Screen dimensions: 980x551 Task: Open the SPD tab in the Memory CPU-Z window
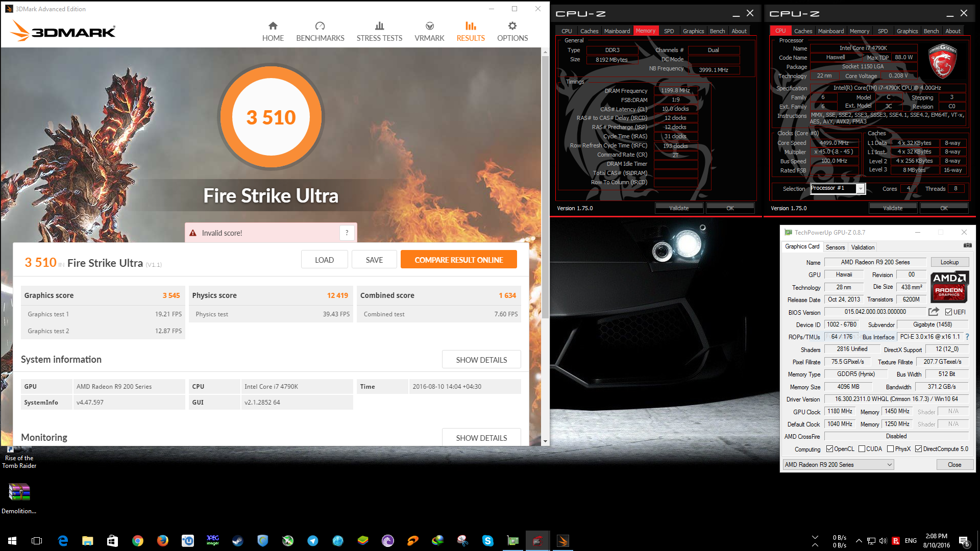(669, 31)
